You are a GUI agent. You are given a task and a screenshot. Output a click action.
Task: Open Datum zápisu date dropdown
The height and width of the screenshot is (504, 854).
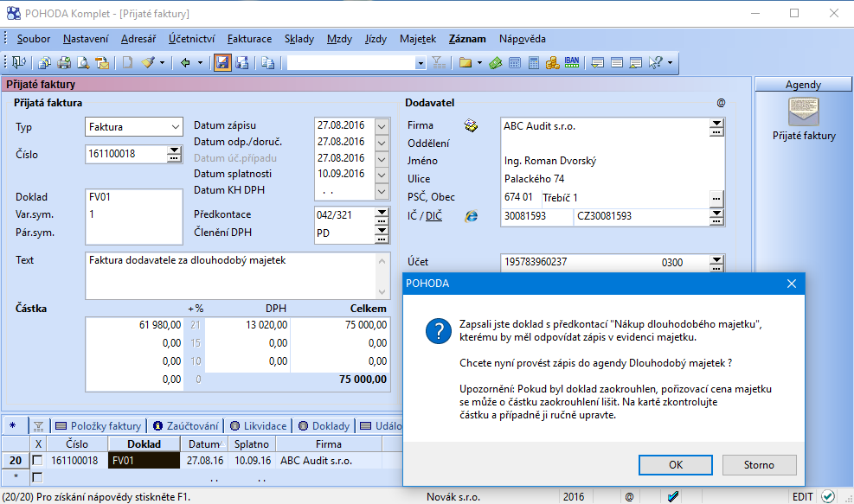tap(382, 125)
